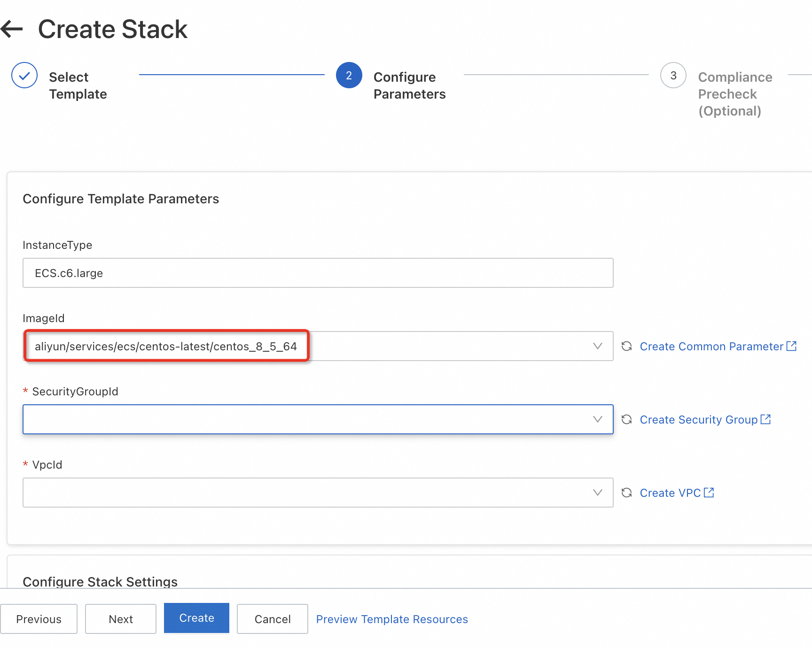Click the back arrow beside Create Stack
Viewport: 812px width, 648px height.
12,29
